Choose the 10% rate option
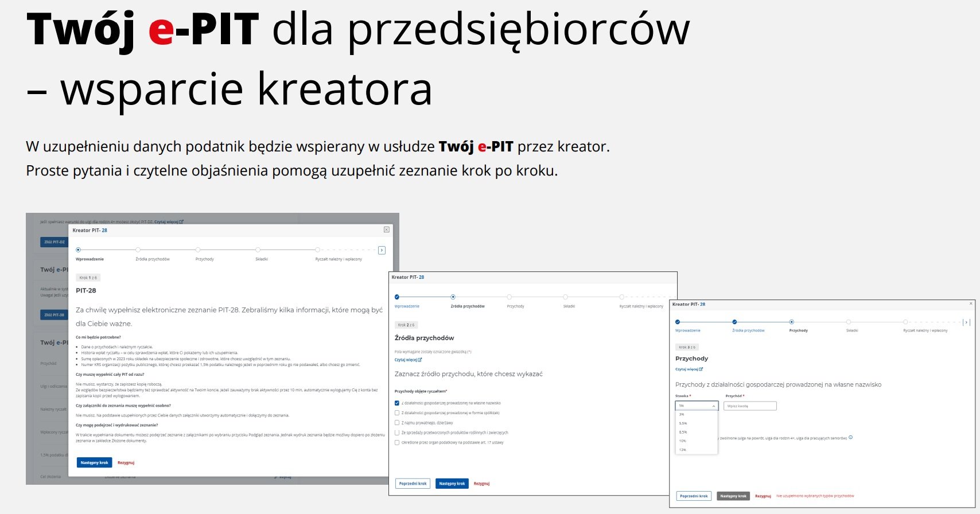The image size is (980, 514). click(697, 441)
